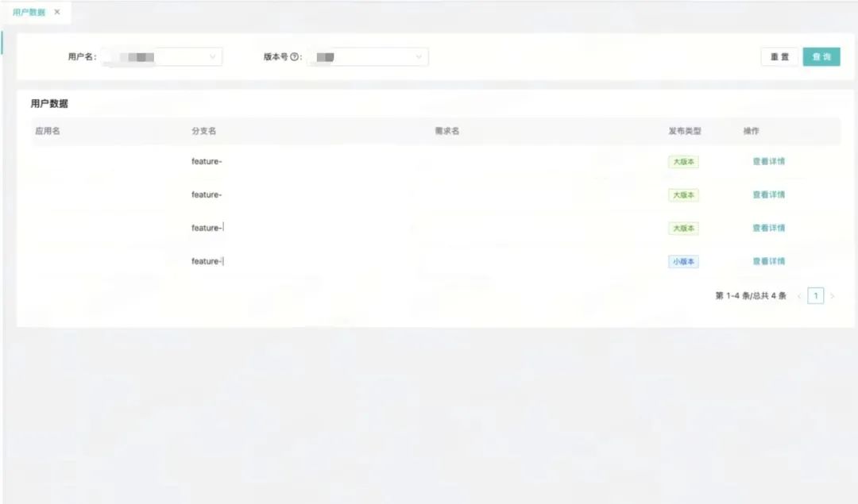Click the 第 1-4 条/总共 4 条 text

[x=751, y=296]
